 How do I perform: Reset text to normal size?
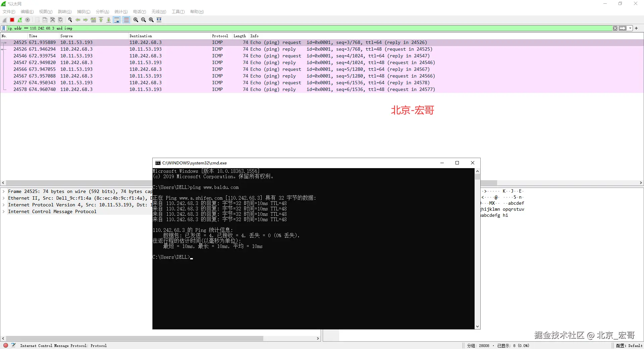pyautogui.click(x=151, y=20)
